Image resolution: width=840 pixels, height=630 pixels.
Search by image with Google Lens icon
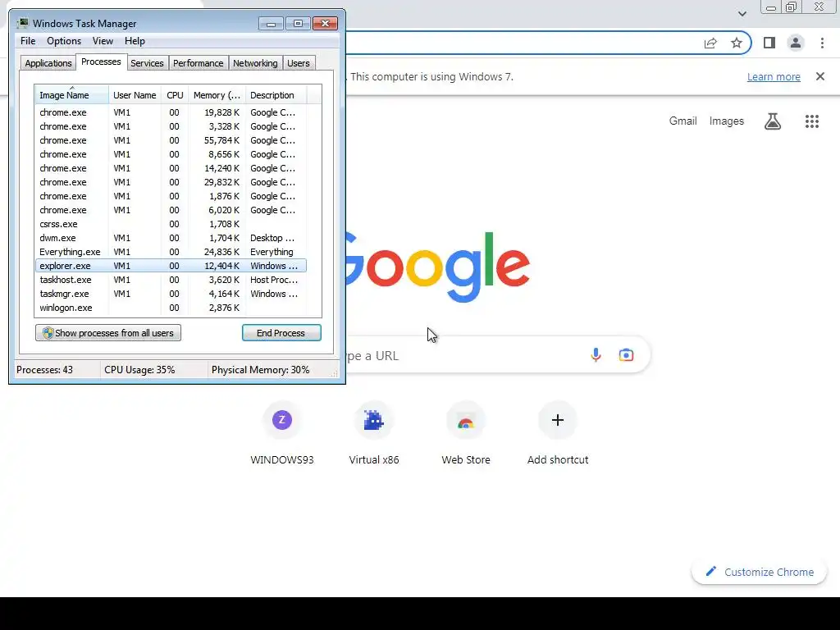point(626,354)
